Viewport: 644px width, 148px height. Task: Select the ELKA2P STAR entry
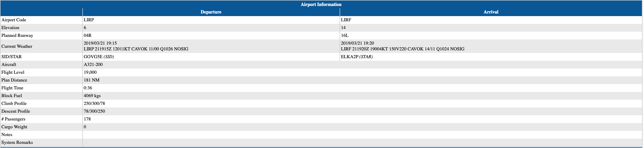[x=357, y=57]
